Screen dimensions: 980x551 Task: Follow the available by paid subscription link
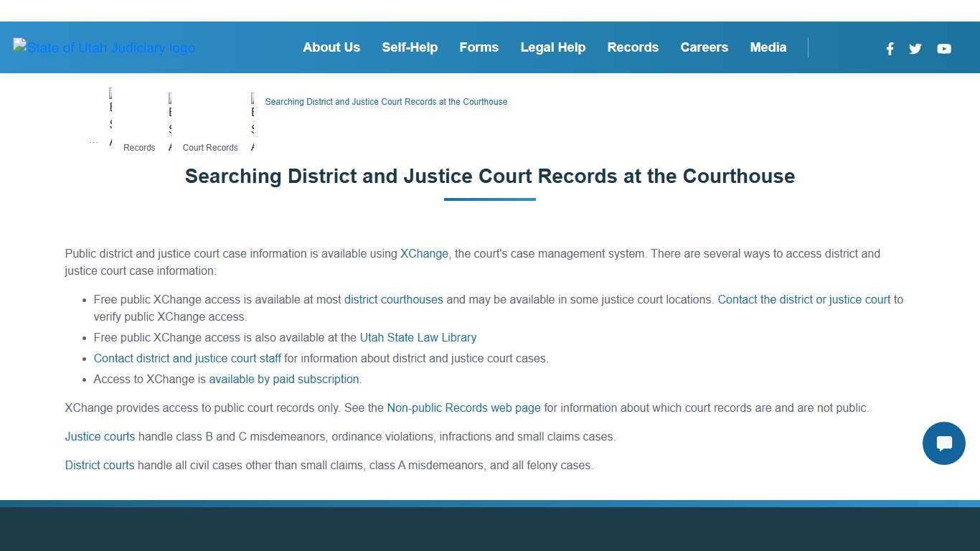coord(284,379)
